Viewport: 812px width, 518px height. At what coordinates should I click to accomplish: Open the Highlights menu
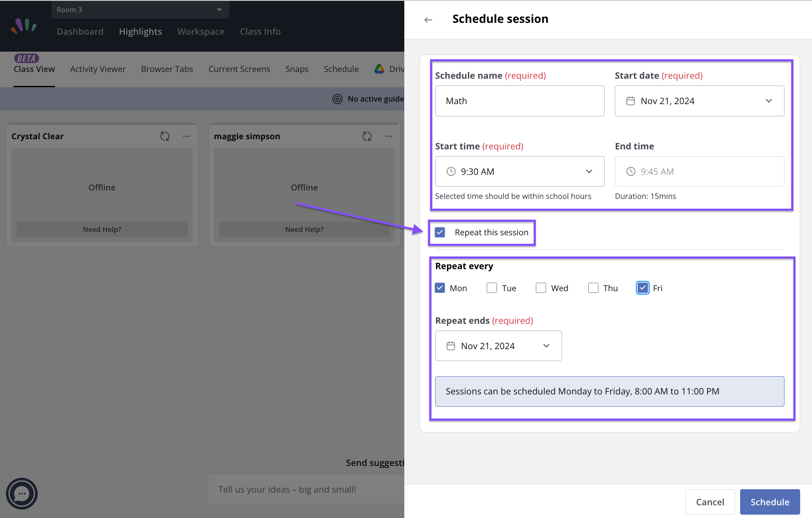pyautogui.click(x=140, y=32)
